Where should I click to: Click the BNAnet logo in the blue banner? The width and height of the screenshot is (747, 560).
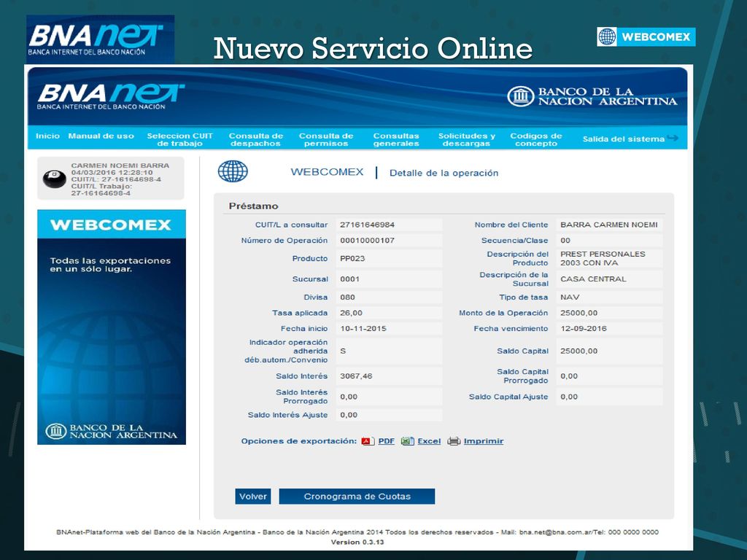click(111, 97)
